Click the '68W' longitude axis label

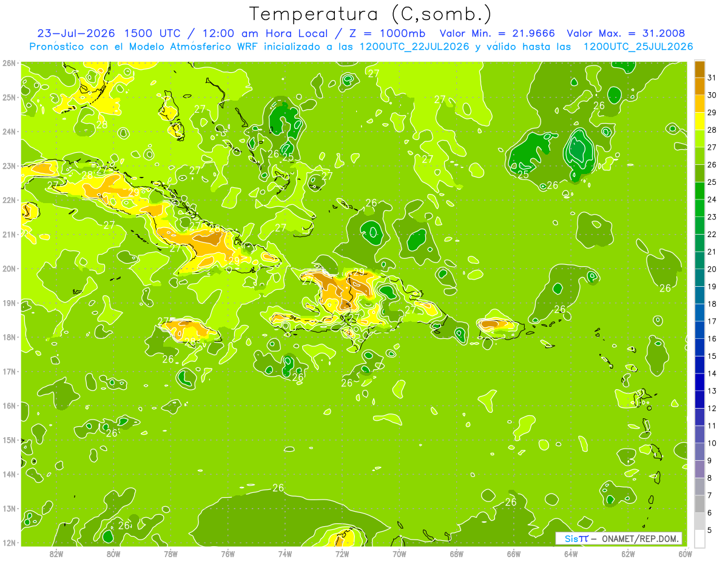pyautogui.click(x=457, y=554)
